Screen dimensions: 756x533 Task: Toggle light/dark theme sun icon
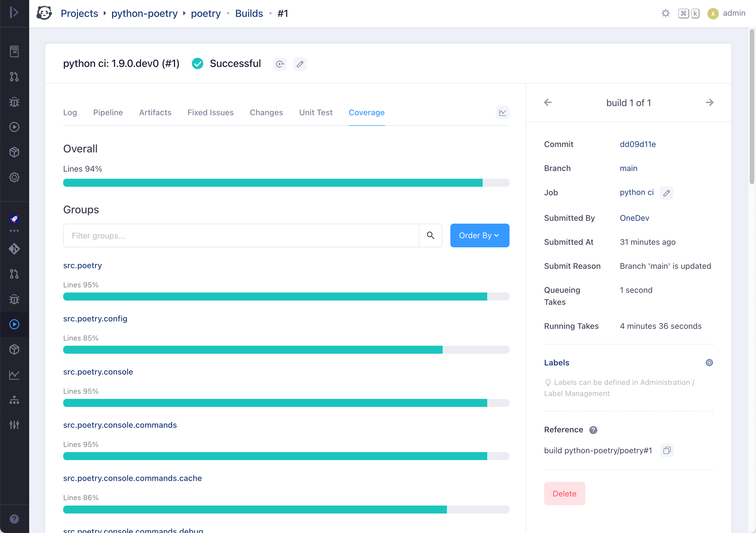point(665,13)
